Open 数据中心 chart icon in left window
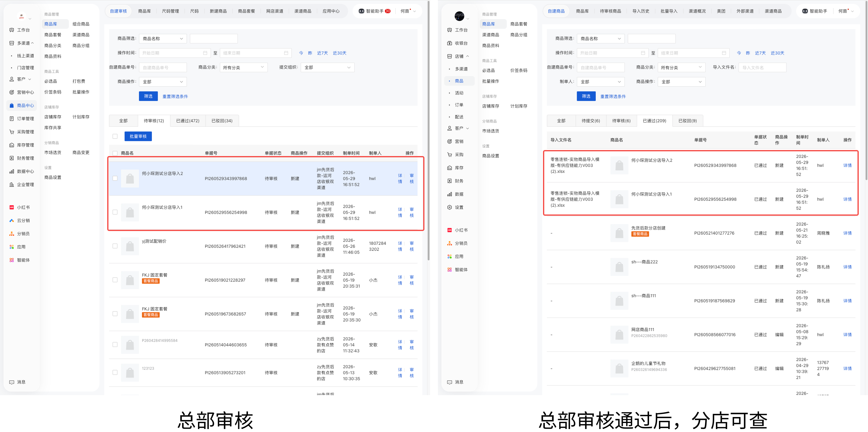 (11, 171)
